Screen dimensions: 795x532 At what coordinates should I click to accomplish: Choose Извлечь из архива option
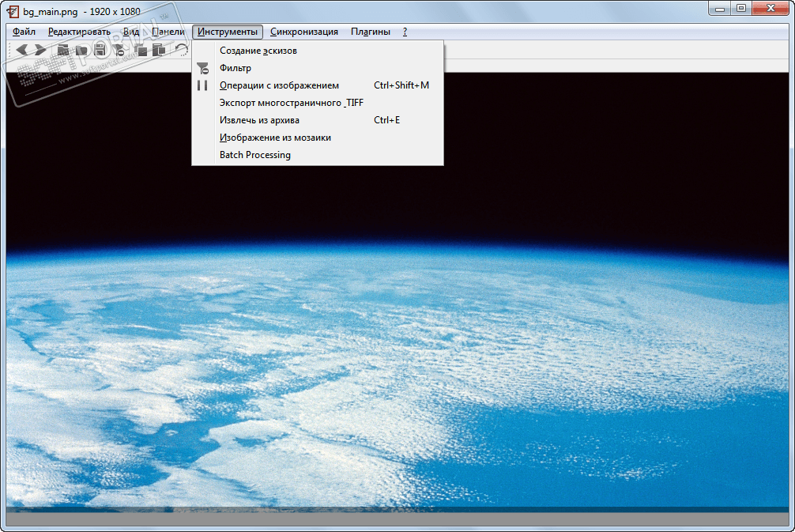[259, 120]
